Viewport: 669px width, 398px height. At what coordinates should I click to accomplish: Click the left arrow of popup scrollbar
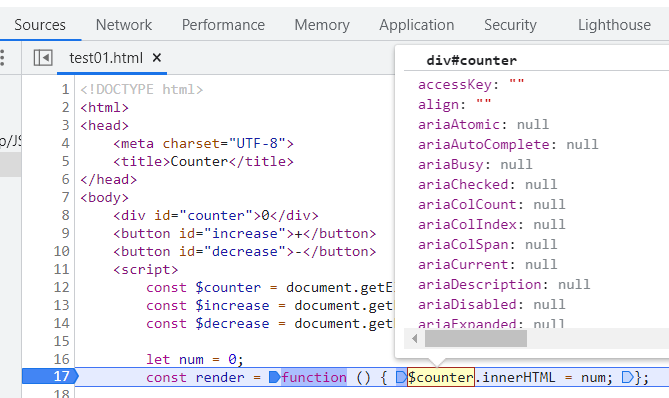click(x=414, y=339)
